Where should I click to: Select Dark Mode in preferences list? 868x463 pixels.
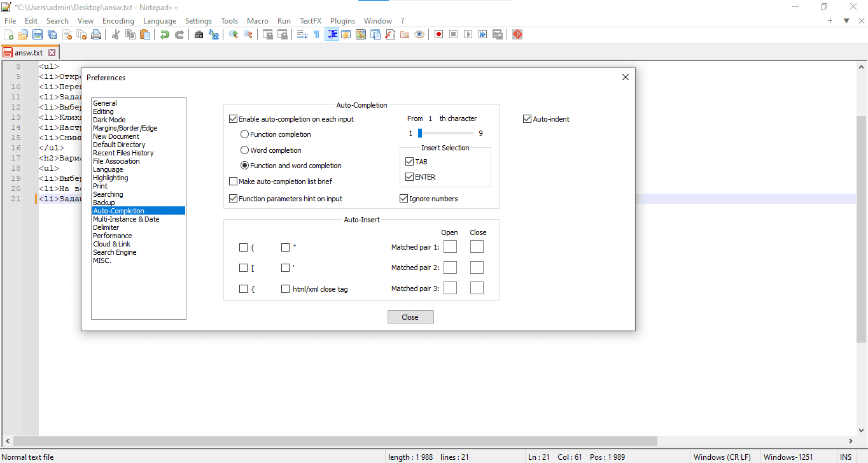(109, 120)
